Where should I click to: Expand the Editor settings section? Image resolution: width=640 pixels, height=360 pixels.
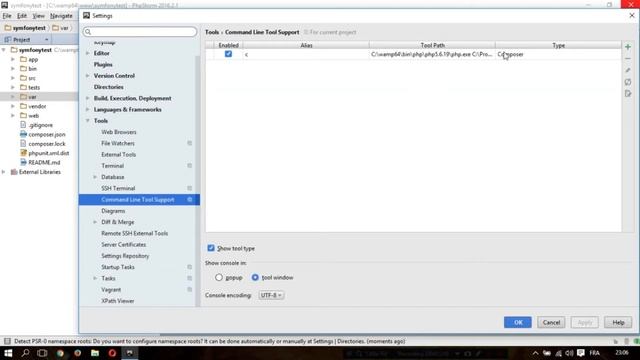[88, 53]
